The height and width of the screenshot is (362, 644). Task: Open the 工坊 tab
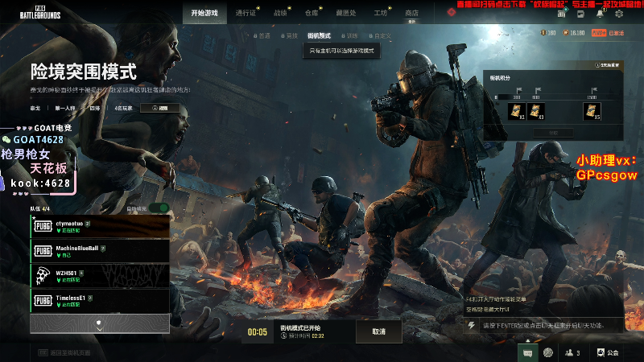point(381,13)
